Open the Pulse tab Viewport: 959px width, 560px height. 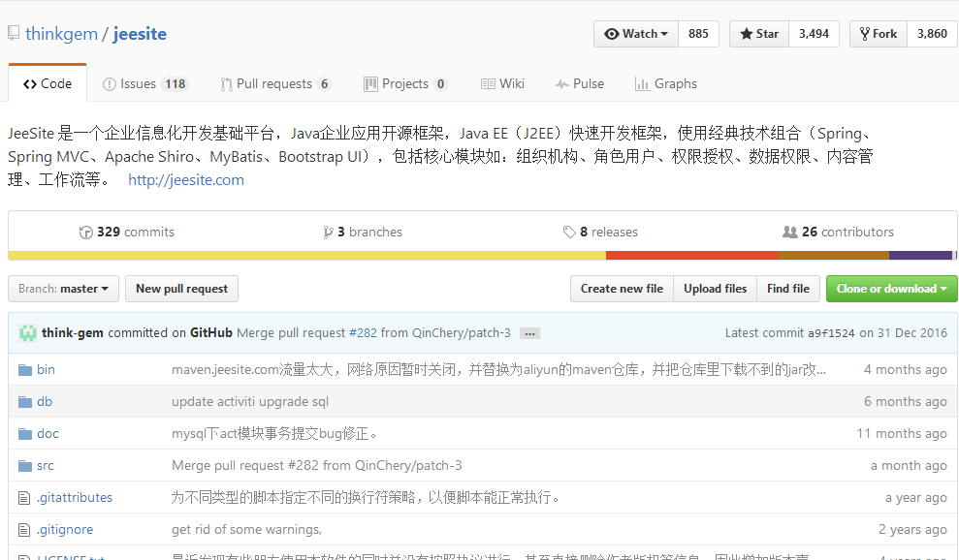tap(580, 83)
